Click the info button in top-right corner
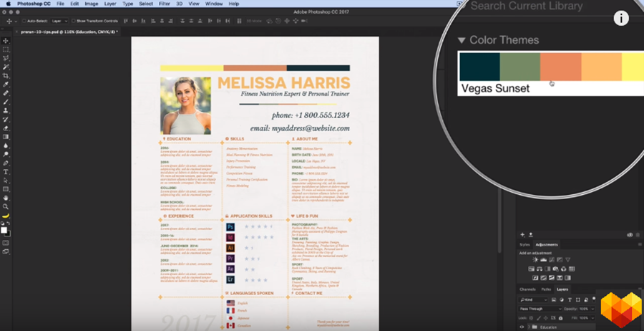This screenshot has height=331, width=644. [621, 18]
